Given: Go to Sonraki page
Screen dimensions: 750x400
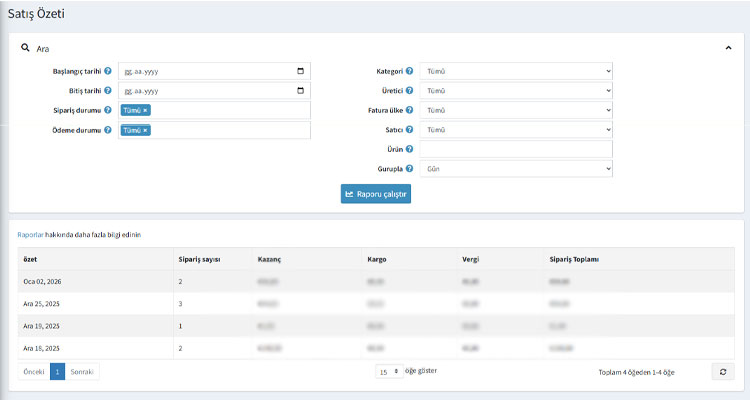Looking at the screenshot, I should point(82,372).
